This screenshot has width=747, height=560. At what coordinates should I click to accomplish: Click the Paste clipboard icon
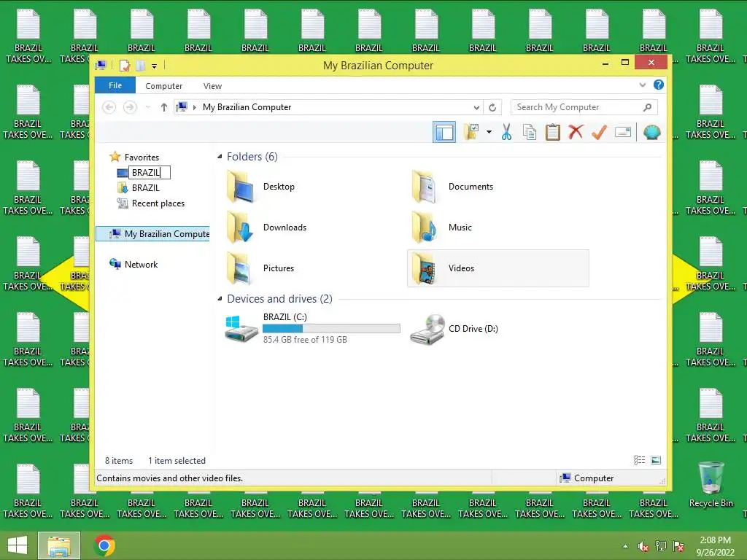click(x=553, y=132)
